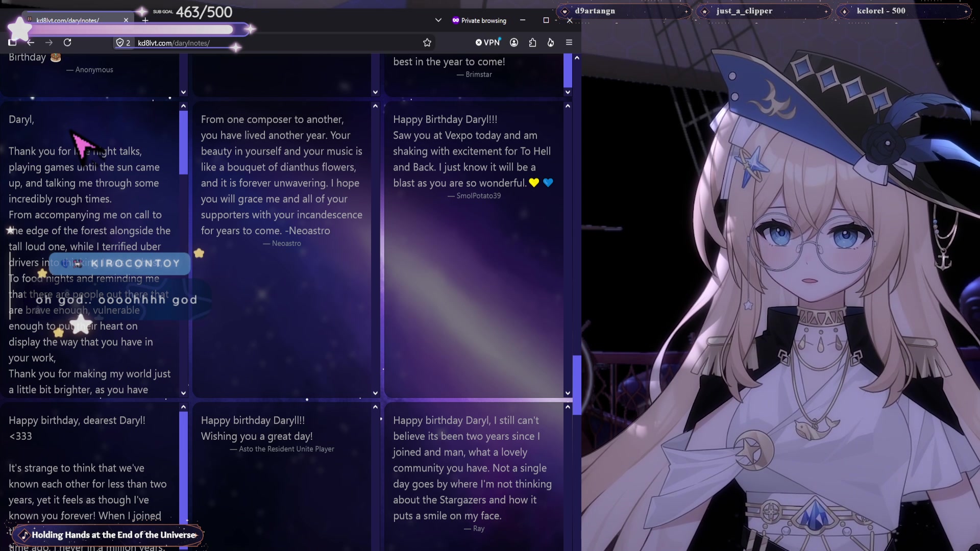The width and height of the screenshot is (980, 551).
Task: Click the "— Neoastro" signature
Action: coord(282,243)
